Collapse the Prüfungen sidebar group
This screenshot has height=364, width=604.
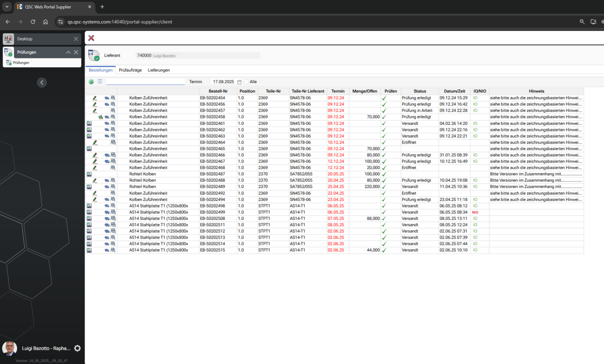(x=68, y=52)
